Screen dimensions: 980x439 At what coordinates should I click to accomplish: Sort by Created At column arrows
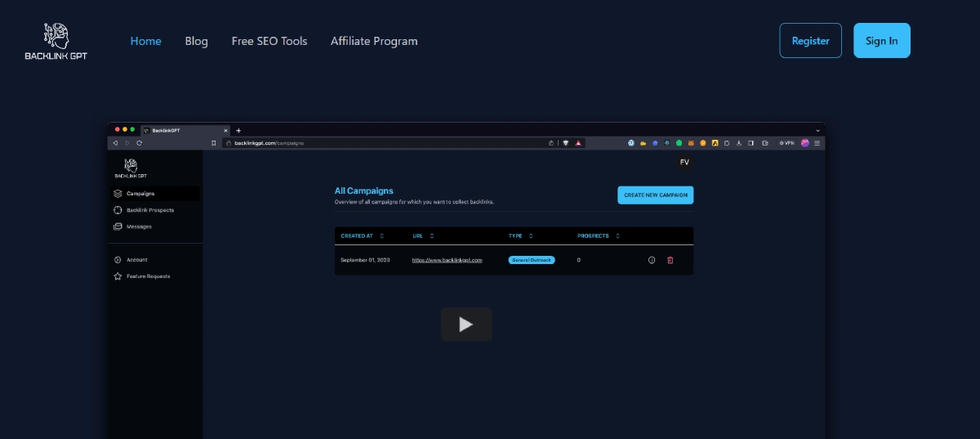tap(381, 236)
